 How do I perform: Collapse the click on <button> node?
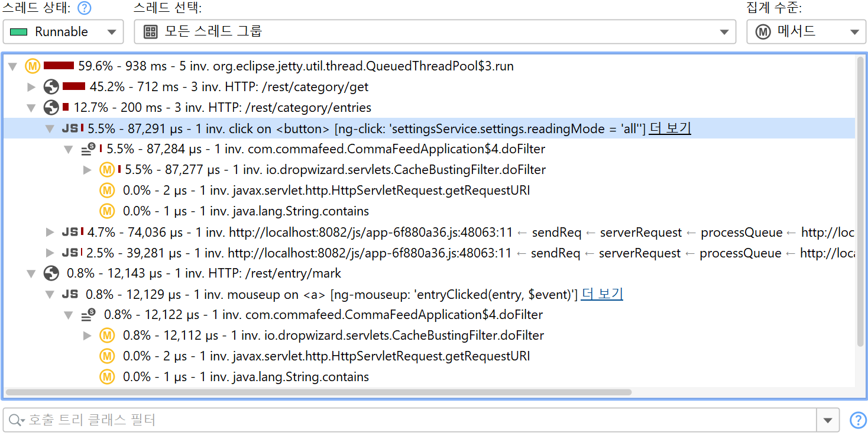click(50, 128)
